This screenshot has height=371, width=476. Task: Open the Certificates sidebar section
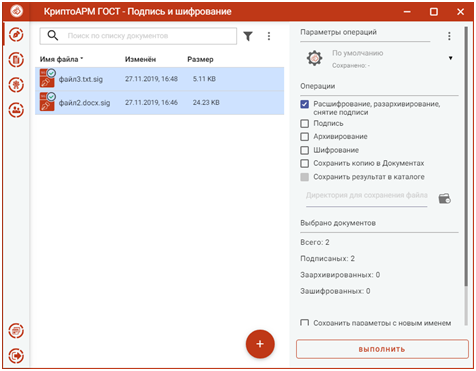pos(16,85)
